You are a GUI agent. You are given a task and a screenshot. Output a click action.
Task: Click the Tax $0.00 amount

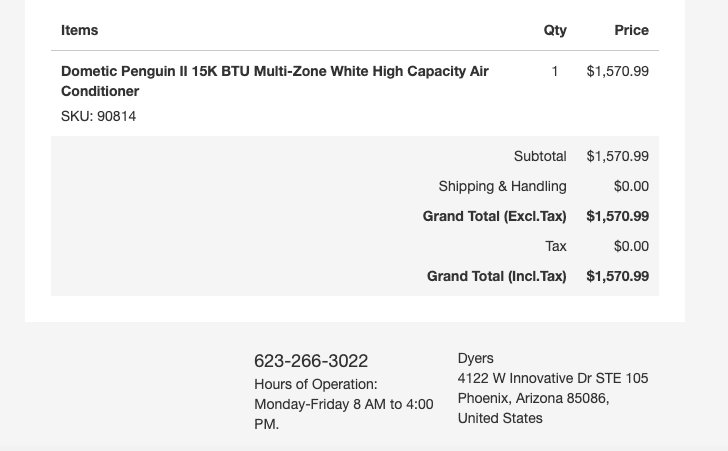pos(631,246)
